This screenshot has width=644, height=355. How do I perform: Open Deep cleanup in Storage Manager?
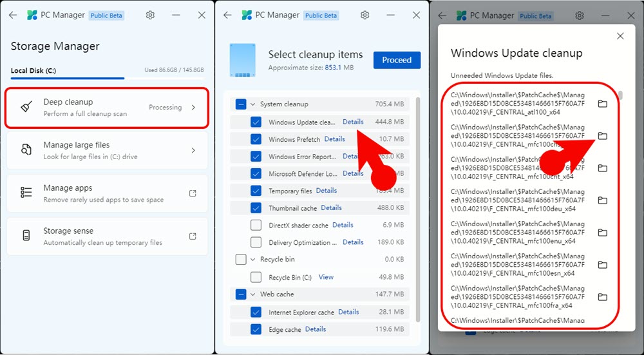(107, 107)
